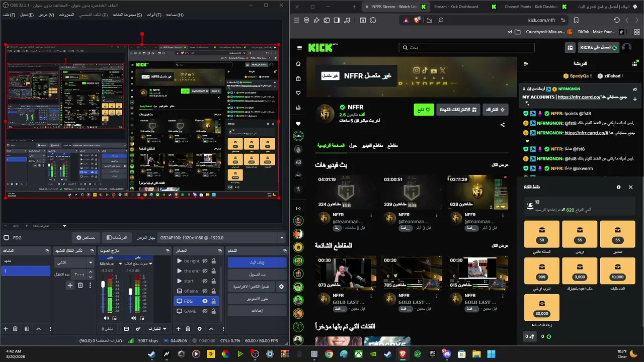The image size is (644, 362).
Task: Open OBS Help (H) menu
Action: 175,15
